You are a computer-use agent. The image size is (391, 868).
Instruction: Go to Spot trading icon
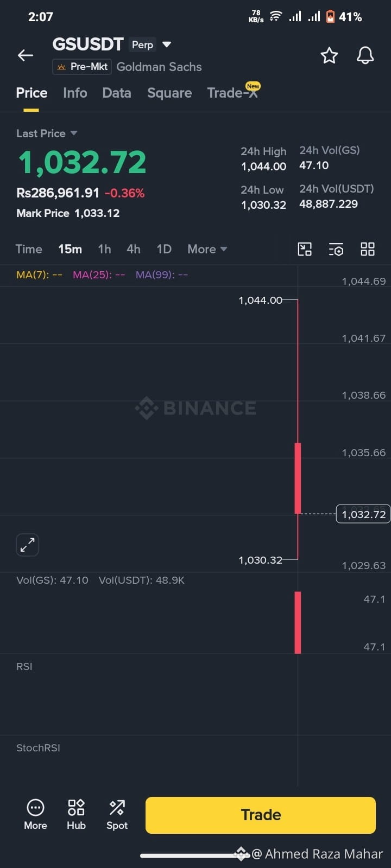point(117,814)
